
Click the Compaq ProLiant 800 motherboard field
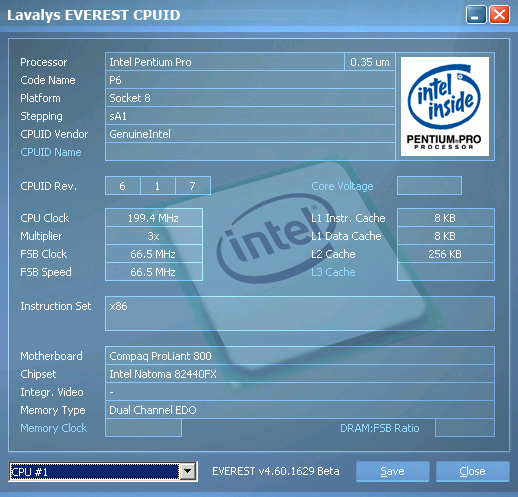(x=300, y=356)
